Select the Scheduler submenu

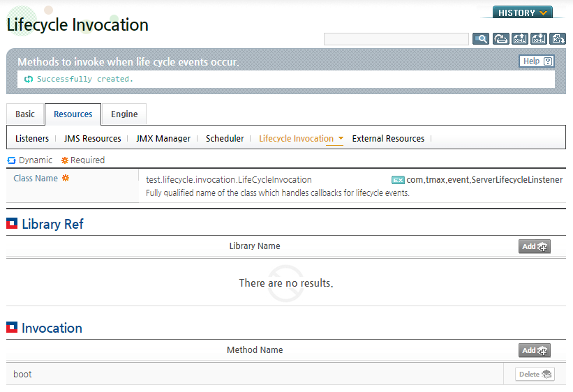[225, 139]
